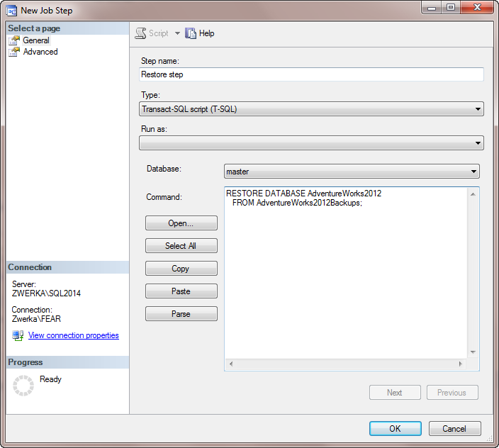Click the Open... button
499x448 pixels.
tap(181, 223)
